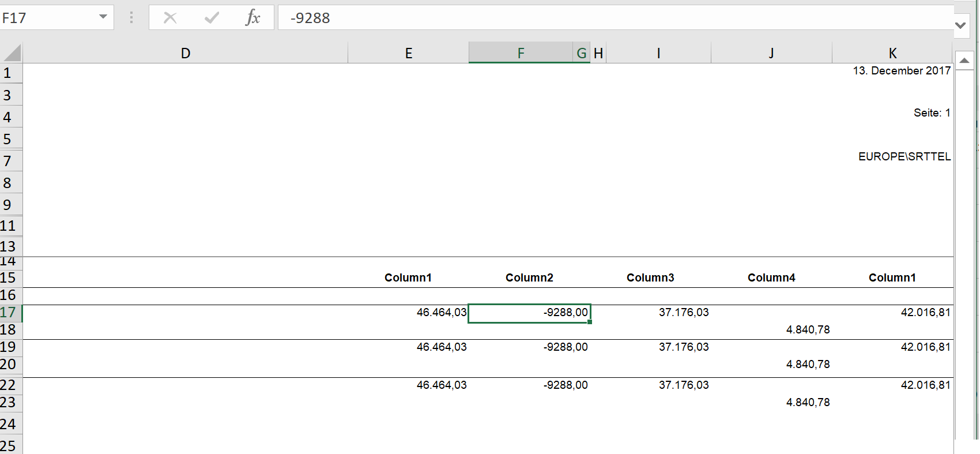Click the formula bar options dots handle
This screenshot has width=980, height=454.
point(131,18)
